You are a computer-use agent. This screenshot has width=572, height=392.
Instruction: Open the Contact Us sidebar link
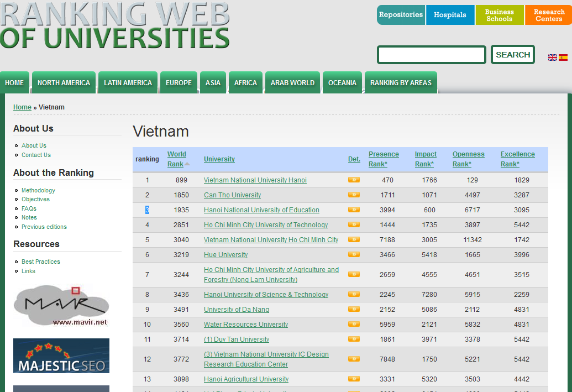[36, 155]
